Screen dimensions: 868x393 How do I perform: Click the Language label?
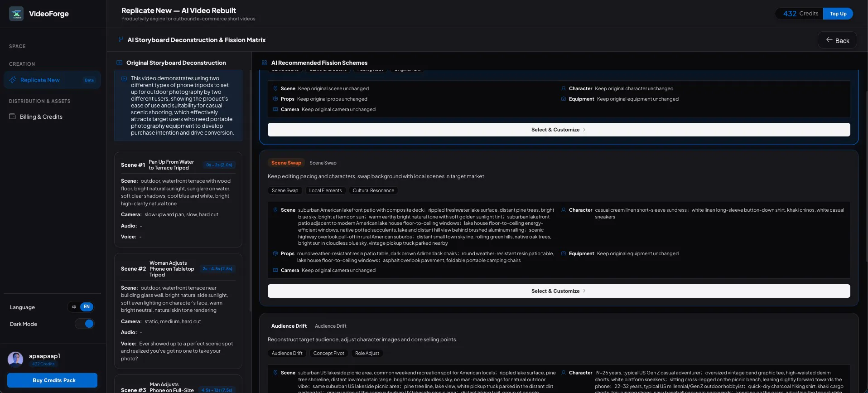coord(22,307)
